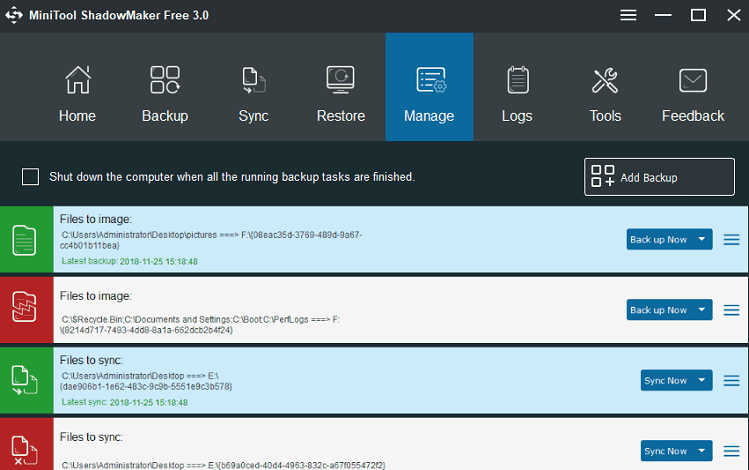Click red broken-file icon of the Recycle.Bin backup task

coord(24,307)
